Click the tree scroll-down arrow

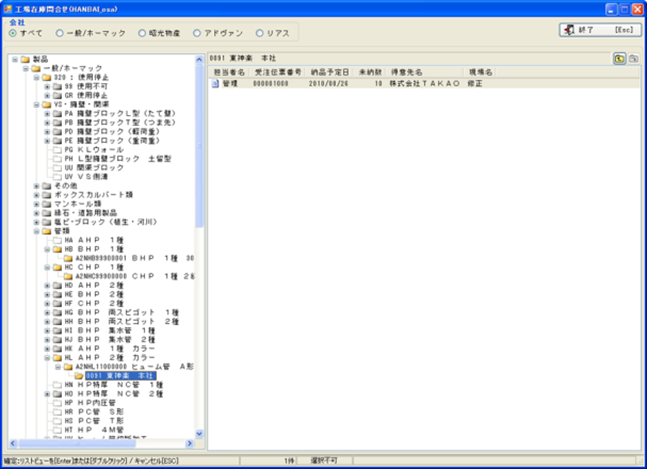[199, 434]
